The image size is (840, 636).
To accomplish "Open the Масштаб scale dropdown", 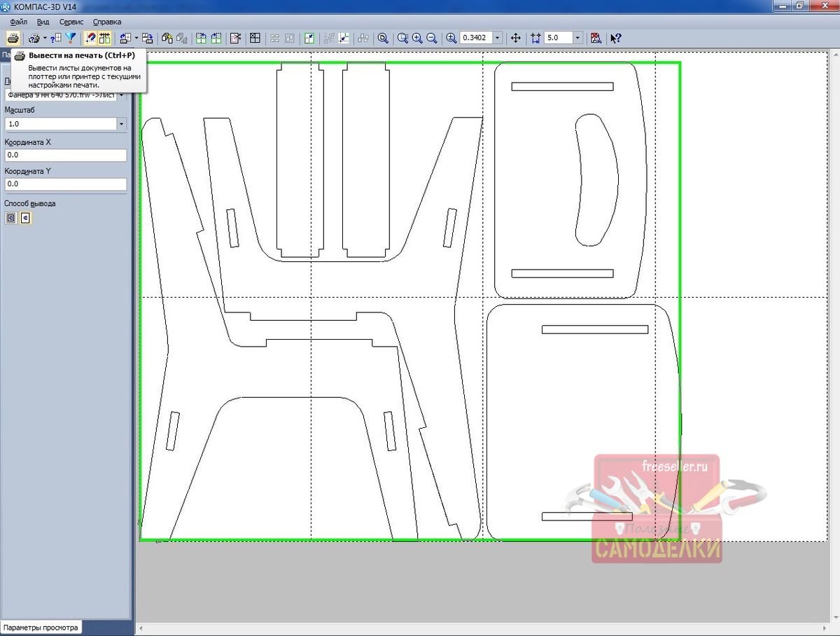I will 121,124.
